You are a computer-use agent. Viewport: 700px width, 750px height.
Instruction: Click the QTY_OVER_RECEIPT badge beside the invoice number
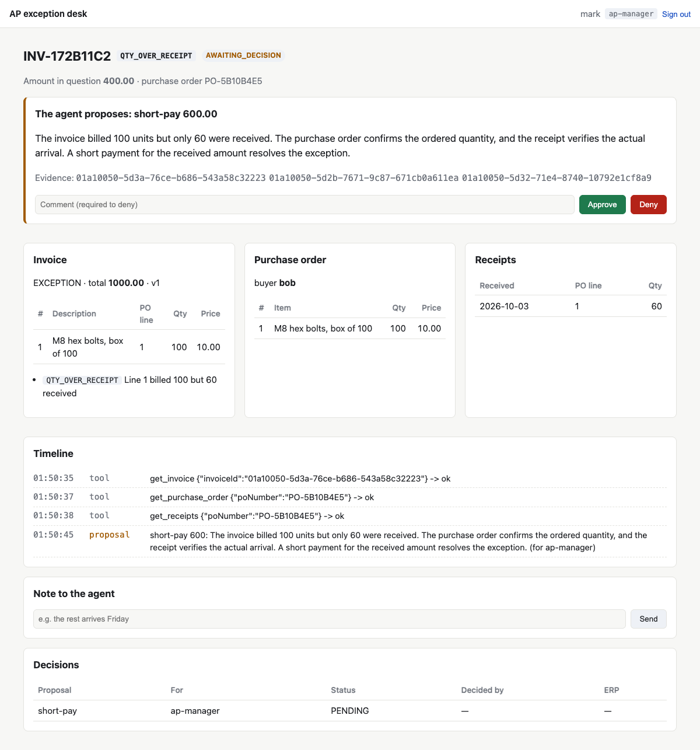(x=156, y=55)
